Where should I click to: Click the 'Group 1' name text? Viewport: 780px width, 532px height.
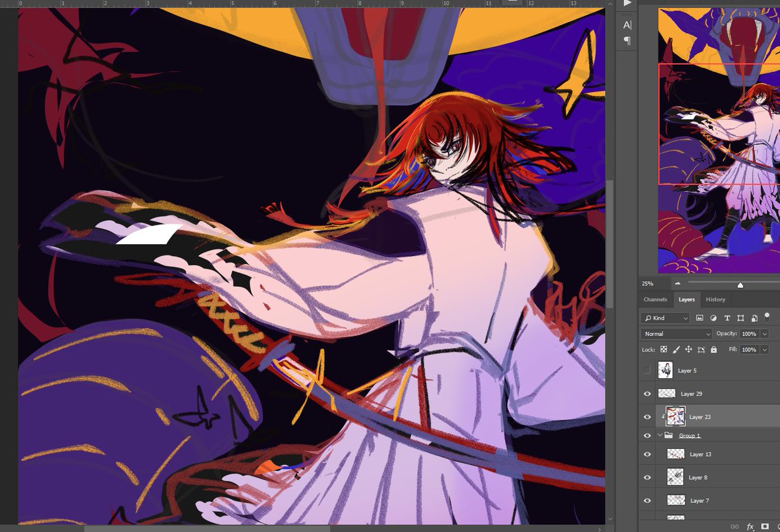coord(690,435)
